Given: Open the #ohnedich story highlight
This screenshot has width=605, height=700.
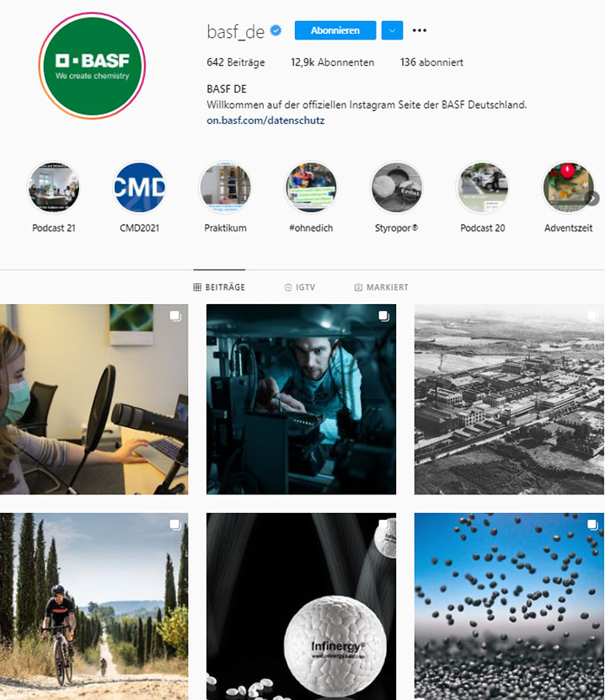Looking at the screenshot, I should pyautogui.click(x=311, y=188).
